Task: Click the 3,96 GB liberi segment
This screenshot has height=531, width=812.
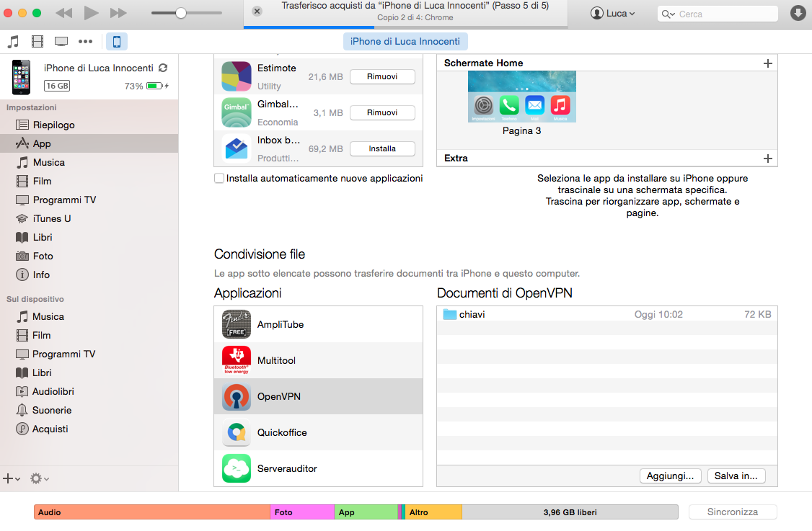Action: pos(570,512)
